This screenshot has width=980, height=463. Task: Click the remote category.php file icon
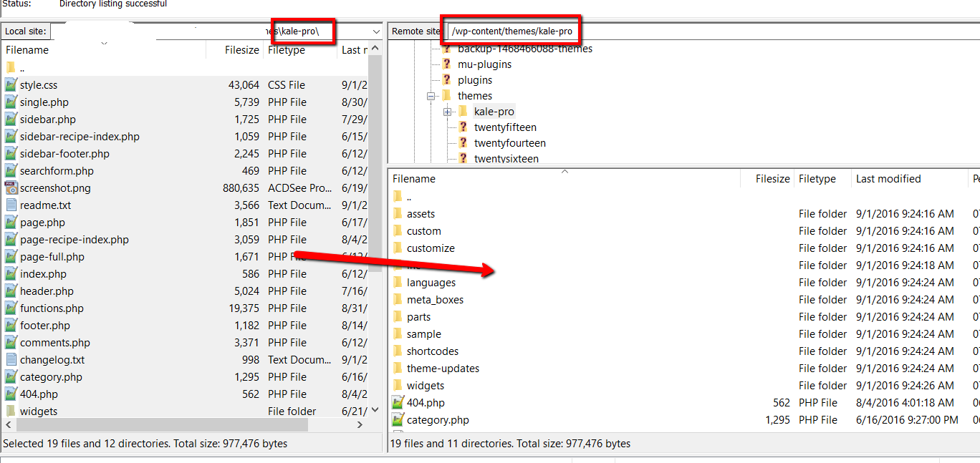[398, 420]
